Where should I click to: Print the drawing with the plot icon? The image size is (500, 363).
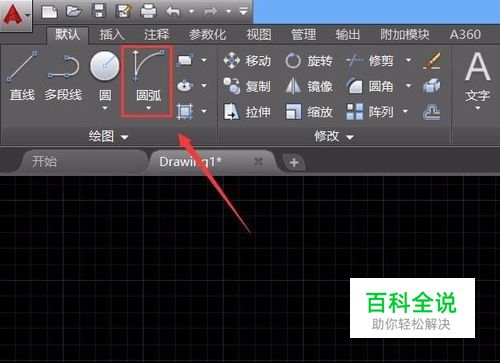click(x=148, y=12)
